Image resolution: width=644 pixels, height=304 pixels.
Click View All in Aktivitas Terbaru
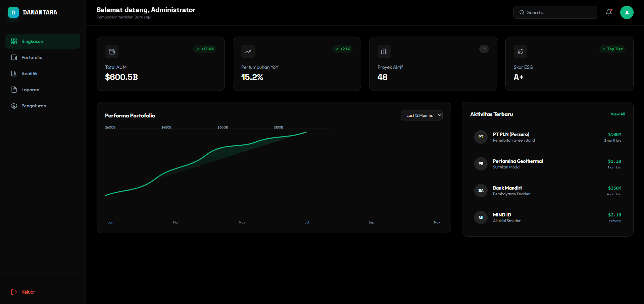(x=617, y=114)
